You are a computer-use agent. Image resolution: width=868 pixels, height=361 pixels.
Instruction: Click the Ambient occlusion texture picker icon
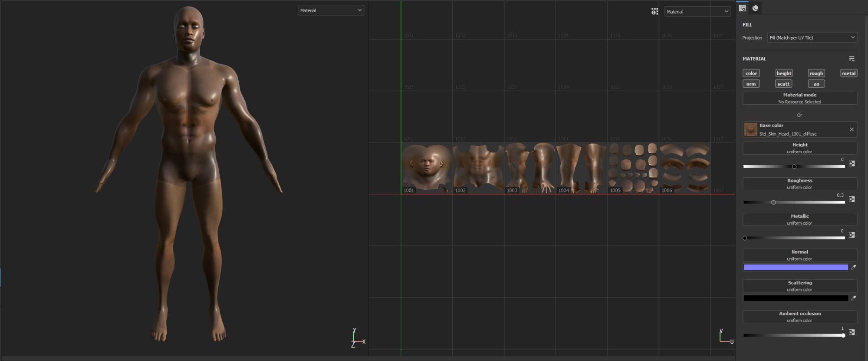[x=852, y=332]
